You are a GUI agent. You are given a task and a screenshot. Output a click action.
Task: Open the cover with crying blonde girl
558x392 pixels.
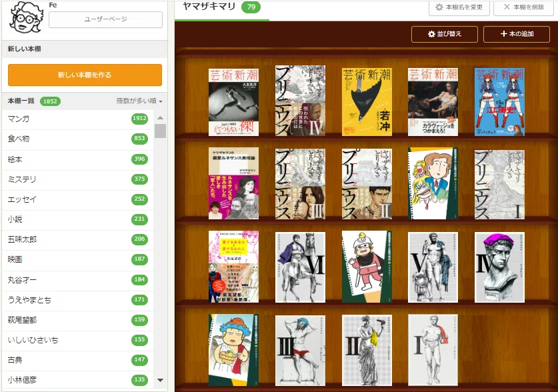pos(433,183)
